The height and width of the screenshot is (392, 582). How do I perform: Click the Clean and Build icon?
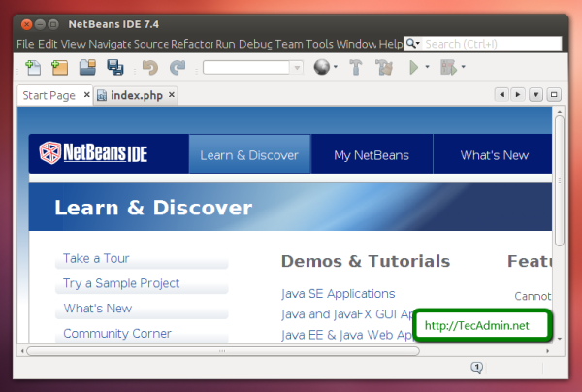(383, 67)
